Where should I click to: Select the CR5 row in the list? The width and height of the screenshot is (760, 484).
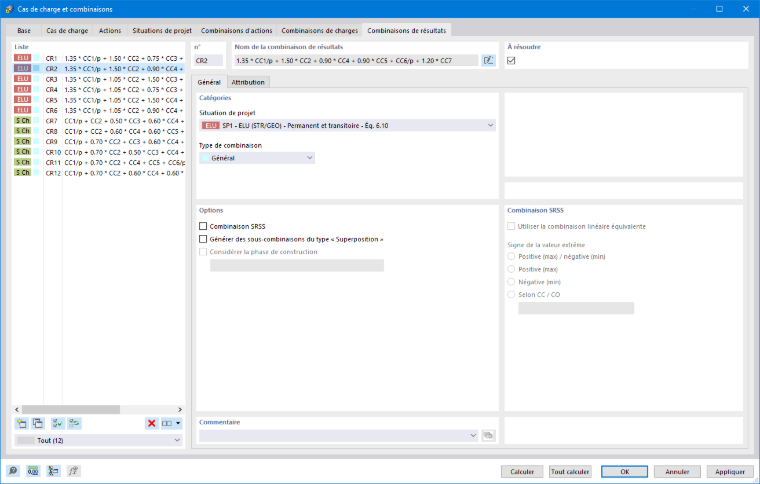pyautogui.click(x=98, y=100)
